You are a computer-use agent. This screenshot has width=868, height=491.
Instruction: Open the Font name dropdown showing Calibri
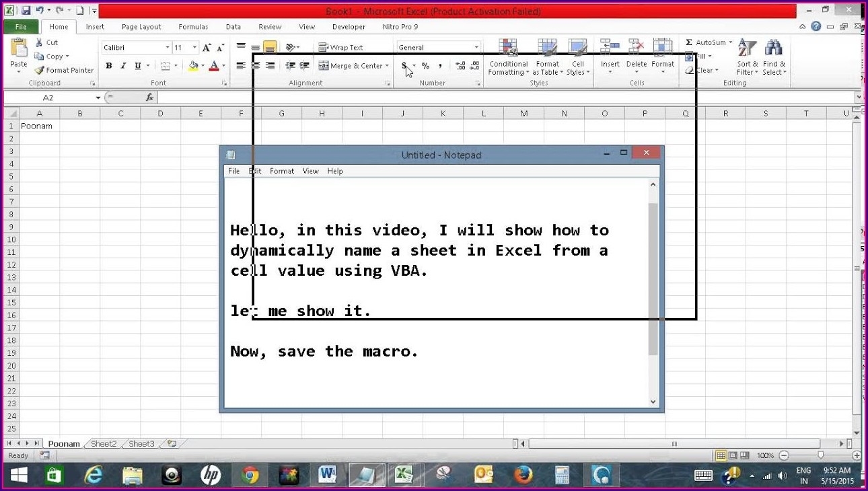point(167,48)
